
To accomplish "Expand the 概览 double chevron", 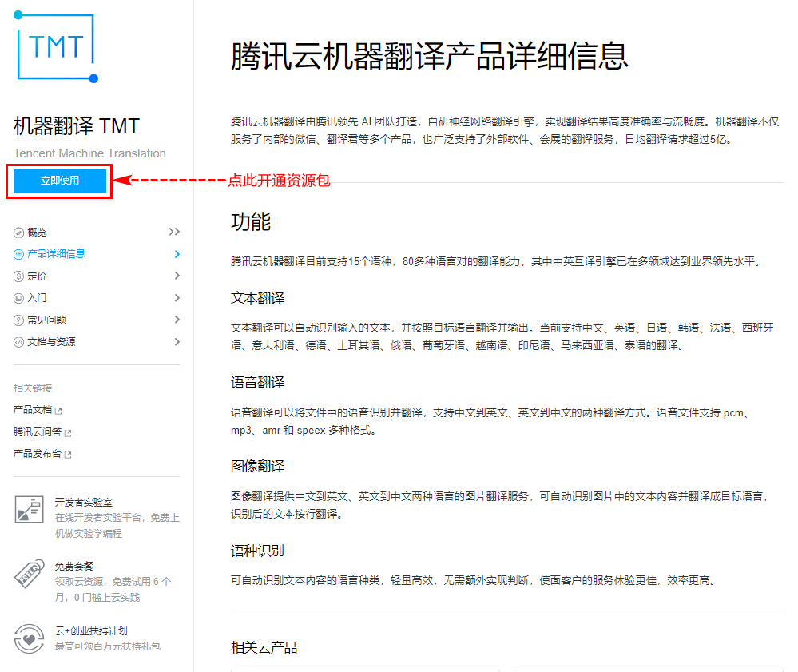I will 174,232.
